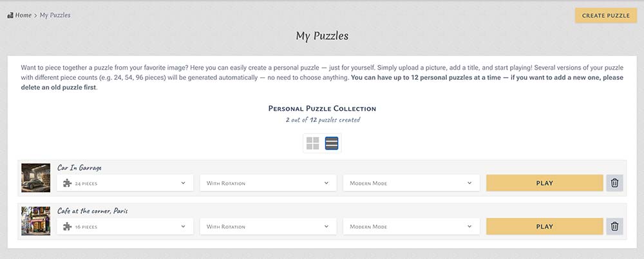The width and height of the screenshot is (644, 259).
Task: Click puzzle piece icon in Cafe row
Action: point(67,227)
